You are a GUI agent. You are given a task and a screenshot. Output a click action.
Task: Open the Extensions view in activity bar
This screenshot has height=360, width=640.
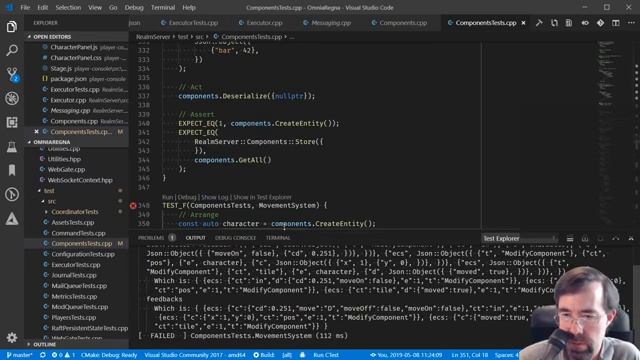pos(12,122)
